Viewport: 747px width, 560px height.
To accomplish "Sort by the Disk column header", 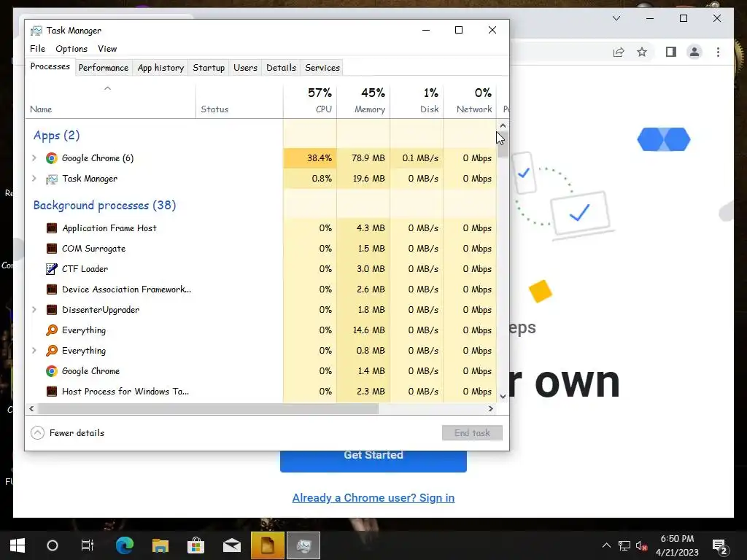I will point(417,101).
